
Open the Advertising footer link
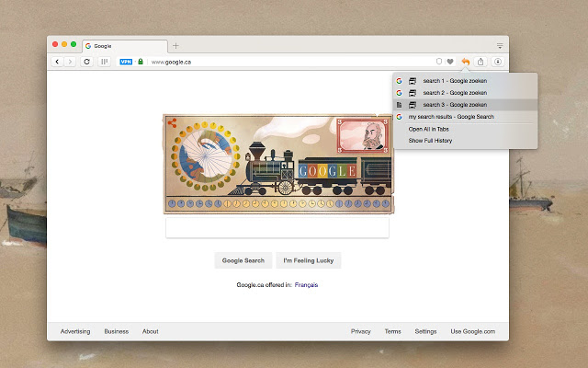pyautogui.click(x=75, y=331)
